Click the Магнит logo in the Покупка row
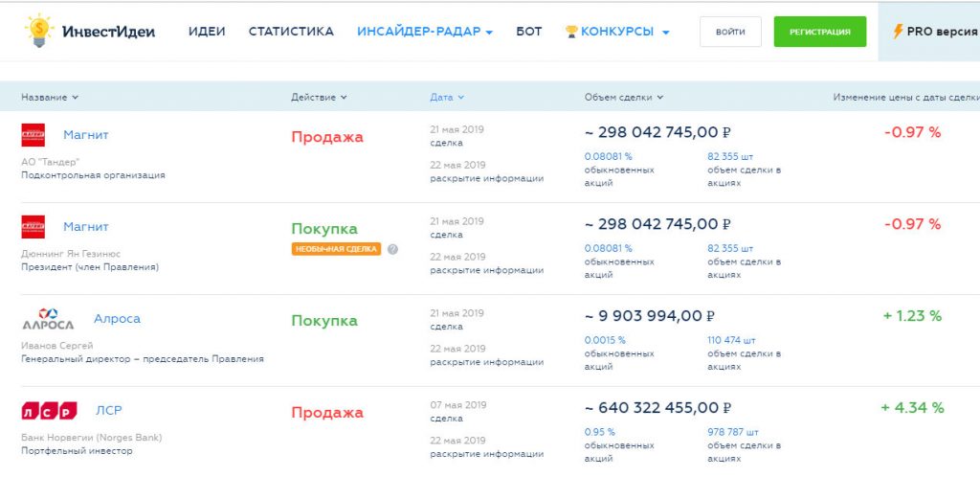 tap(33, 227)
